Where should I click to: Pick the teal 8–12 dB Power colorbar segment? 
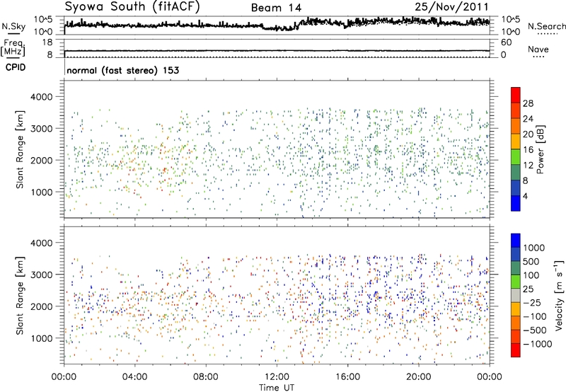[x=516, y=172]
